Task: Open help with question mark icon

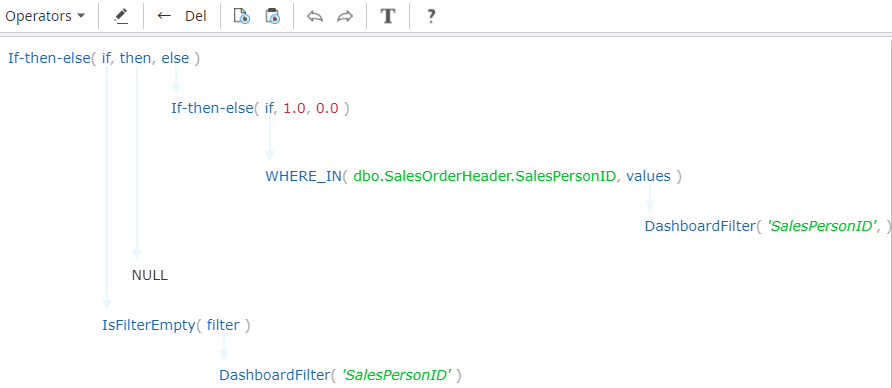Action: click(431, 16)
